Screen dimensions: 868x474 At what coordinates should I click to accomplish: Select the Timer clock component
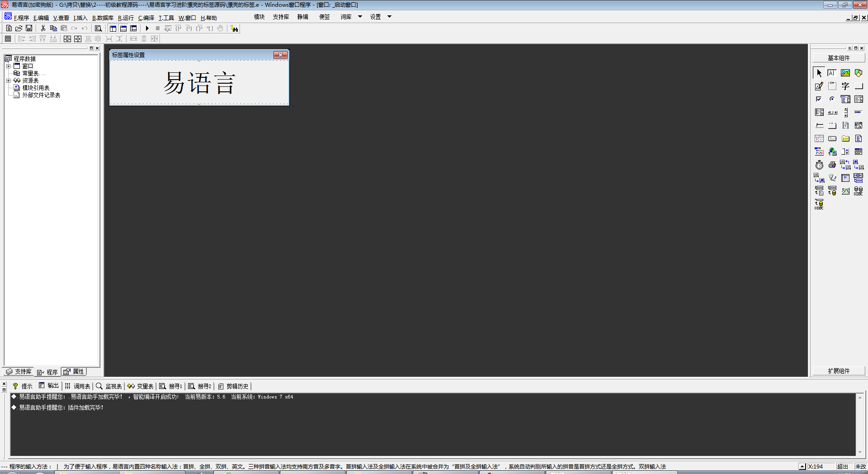tap(819, 165)
